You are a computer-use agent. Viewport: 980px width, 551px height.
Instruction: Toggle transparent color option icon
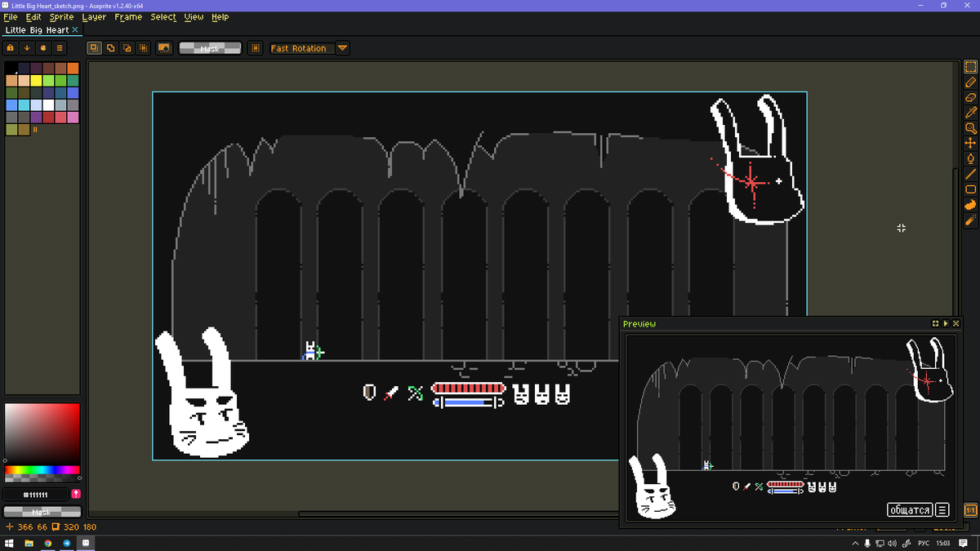[x=164, y=48]
